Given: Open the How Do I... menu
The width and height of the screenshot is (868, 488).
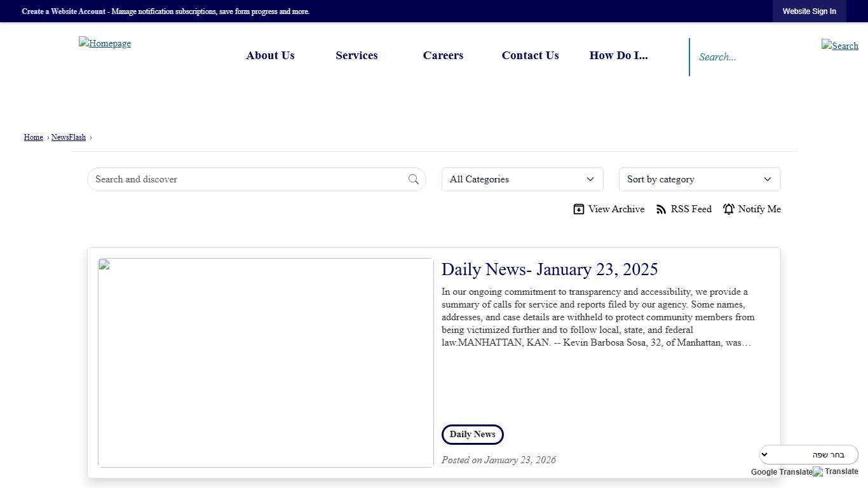Looking at the screenshot, I should 618,55.
